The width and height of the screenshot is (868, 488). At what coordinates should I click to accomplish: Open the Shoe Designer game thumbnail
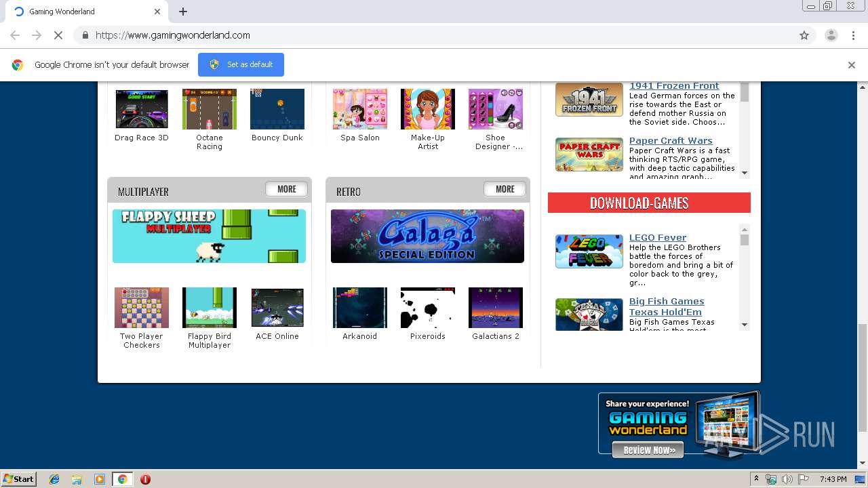pos(496,108)
